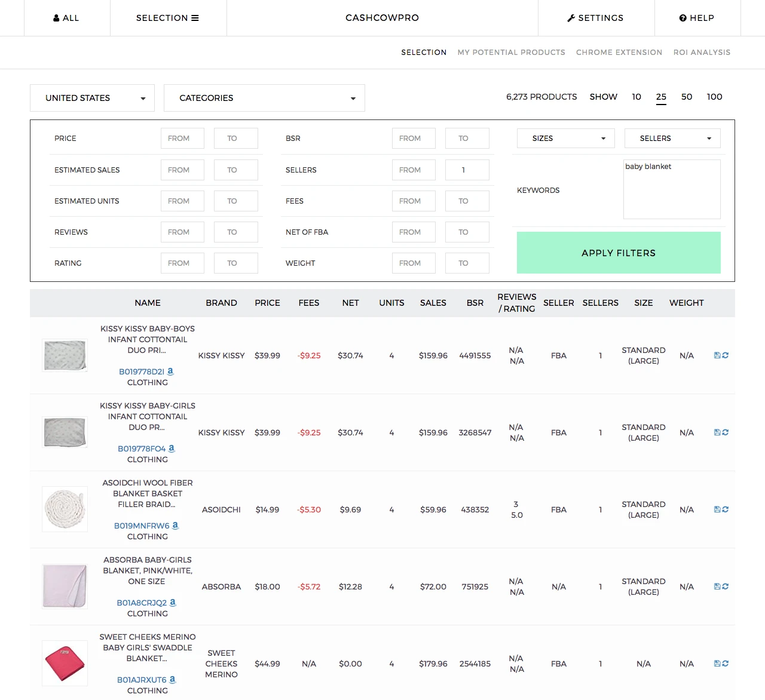Save the Kissy Kissy Baby-Boys product

click(x=717, y=355)
